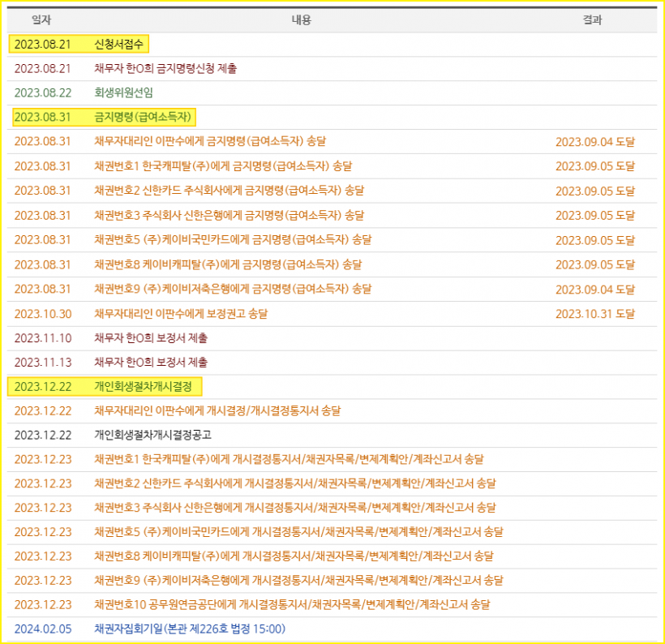Click 도달 result for 채권번호2 신한카드

click(595, 191)
